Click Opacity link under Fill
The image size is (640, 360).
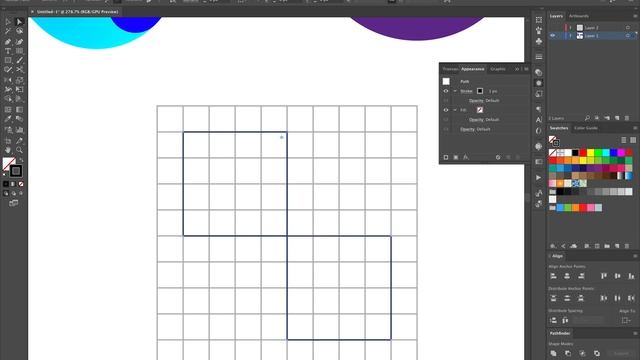click(476, 120)
